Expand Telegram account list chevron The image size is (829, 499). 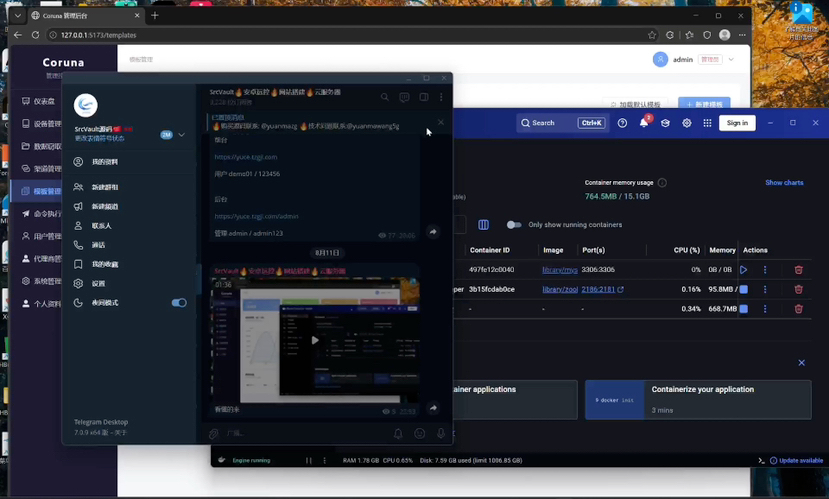click(181, 135)
